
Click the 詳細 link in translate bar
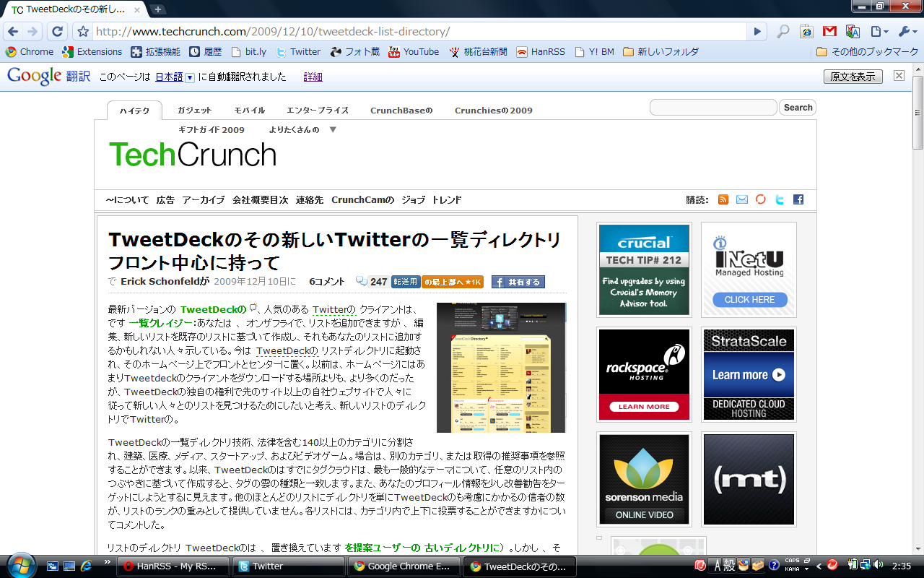(313, 77)
